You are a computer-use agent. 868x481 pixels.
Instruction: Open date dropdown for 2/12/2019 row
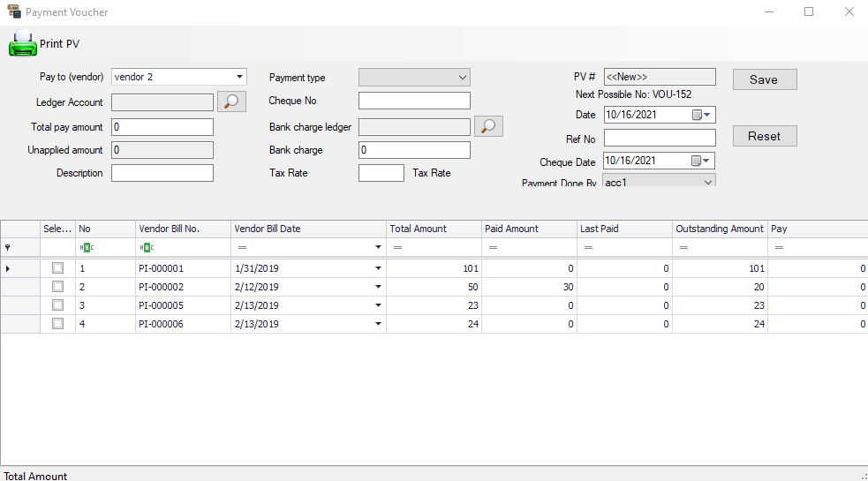tap(378, 287)
